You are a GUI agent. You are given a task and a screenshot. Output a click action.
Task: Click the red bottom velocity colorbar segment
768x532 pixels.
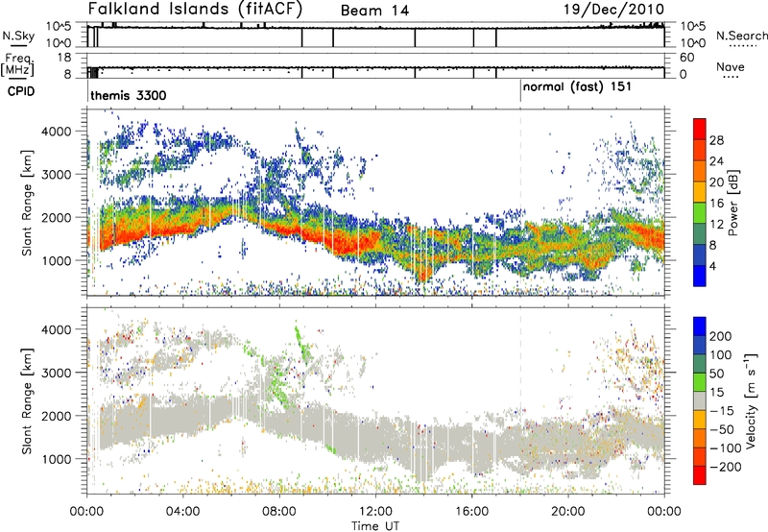(700, 475)
